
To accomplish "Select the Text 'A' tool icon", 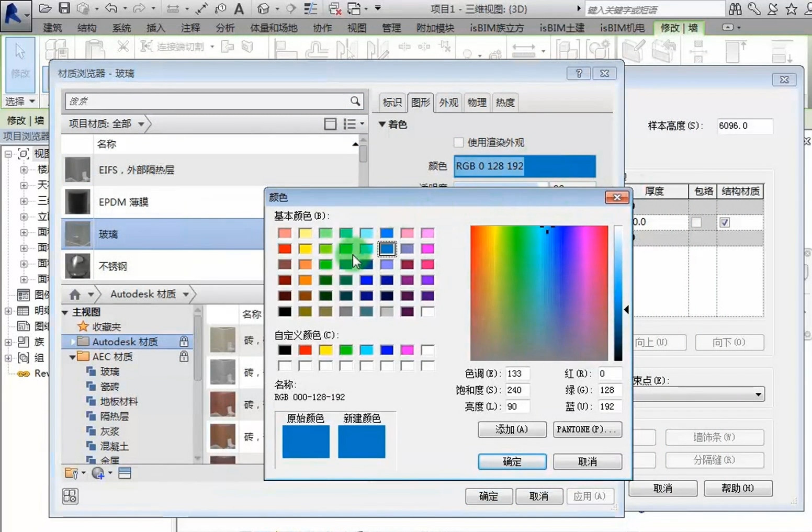I will tap(239, 8).
